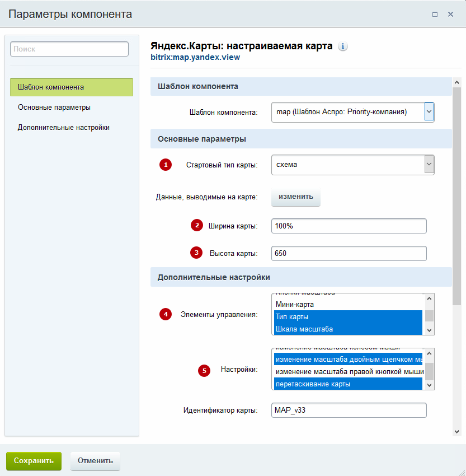This screenshot has height=476, width=466.
Task: Click the Идентификатор карты field MAP_v33
Action: (349, 410)
